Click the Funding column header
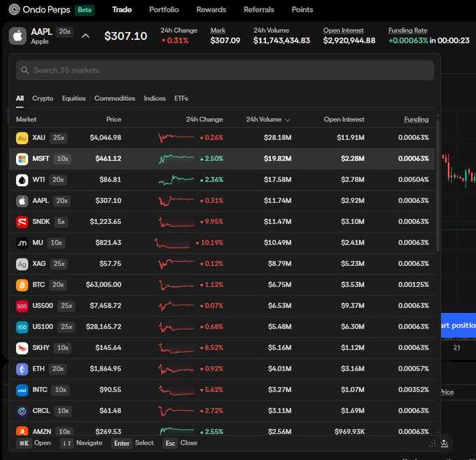 [x=416, y=119]
